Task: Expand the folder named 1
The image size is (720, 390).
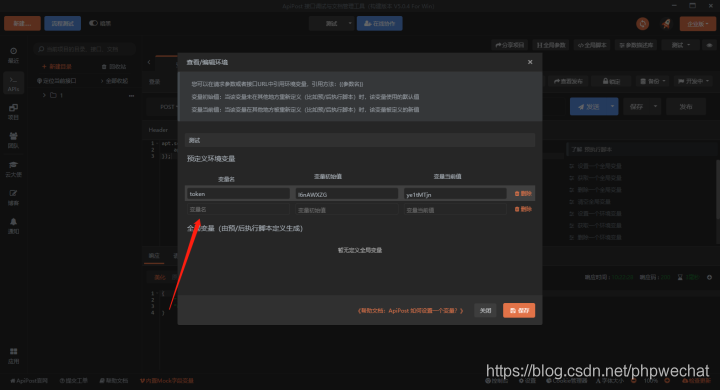Action: coord(44,95)
